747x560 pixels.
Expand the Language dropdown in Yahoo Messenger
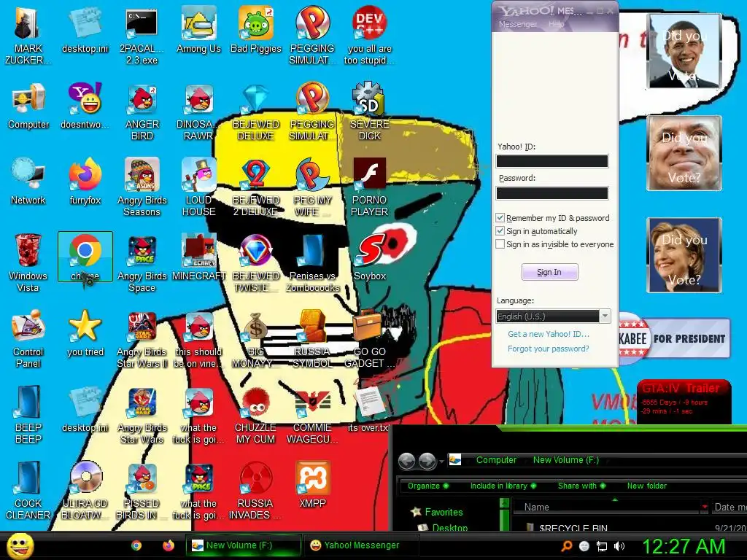605,316
